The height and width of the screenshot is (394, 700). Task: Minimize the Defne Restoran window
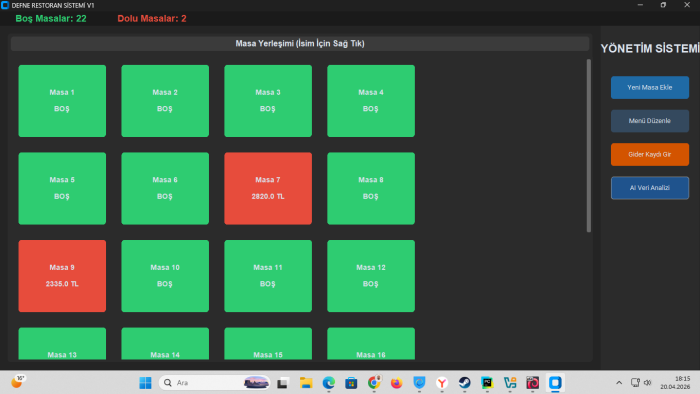640,5
